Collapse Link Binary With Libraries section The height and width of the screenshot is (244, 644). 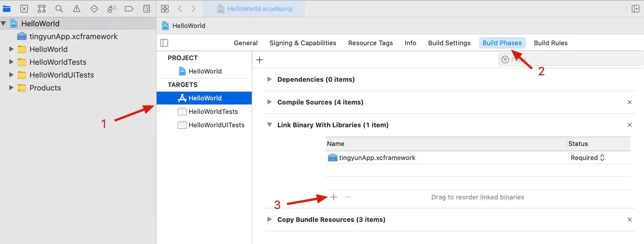(269, 125)
